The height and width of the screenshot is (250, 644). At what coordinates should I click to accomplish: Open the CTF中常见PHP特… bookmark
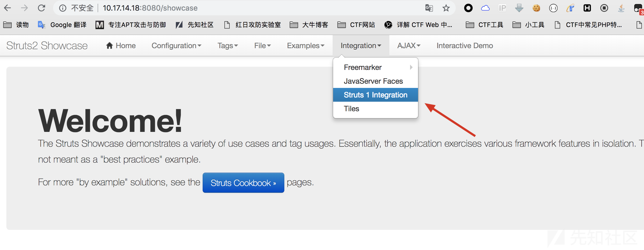pyautogui.click(x=588, y=25)
